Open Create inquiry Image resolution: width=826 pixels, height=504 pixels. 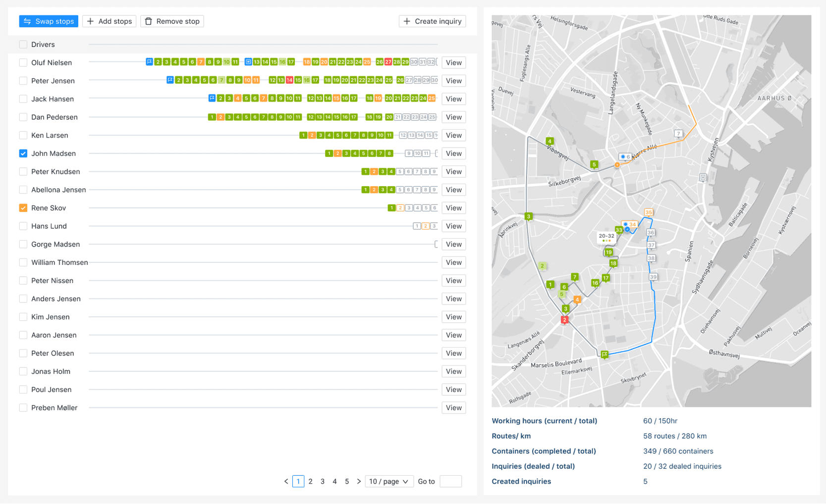[432, 21]
